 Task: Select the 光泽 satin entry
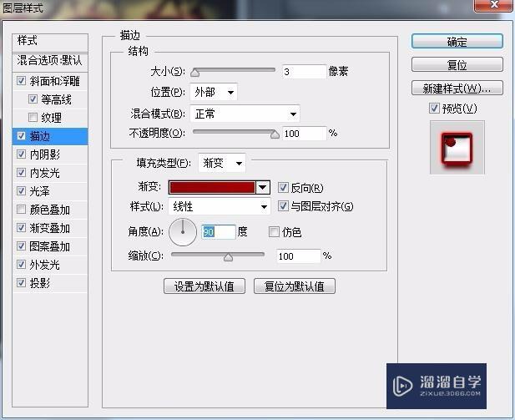[40, 191]
